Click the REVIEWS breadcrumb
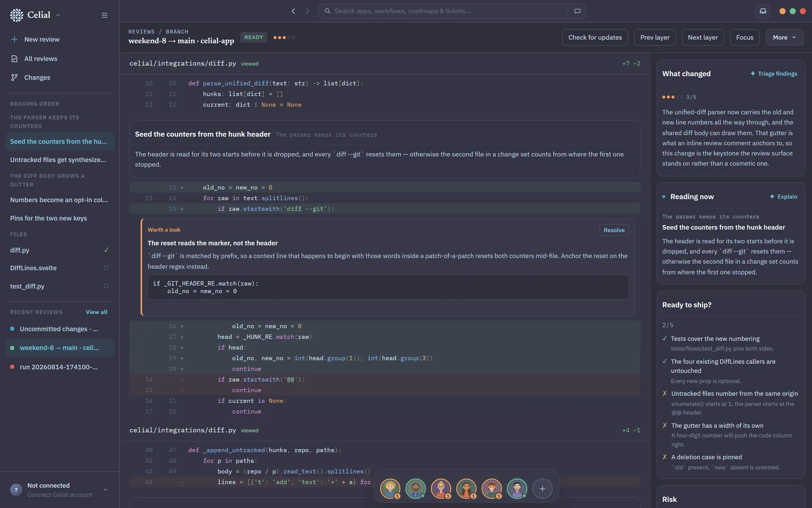This screenshot has height=508, width=812. [x=141, y=31]
